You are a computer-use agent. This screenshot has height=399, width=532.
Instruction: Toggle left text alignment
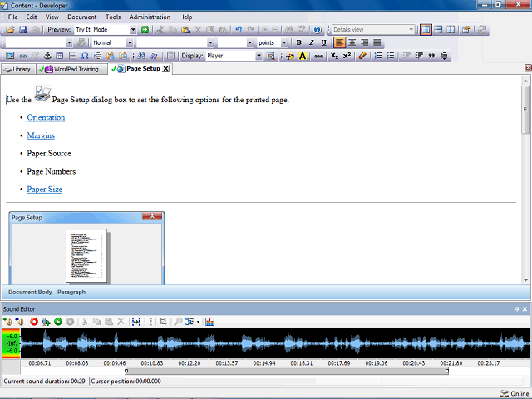point(340,42)
